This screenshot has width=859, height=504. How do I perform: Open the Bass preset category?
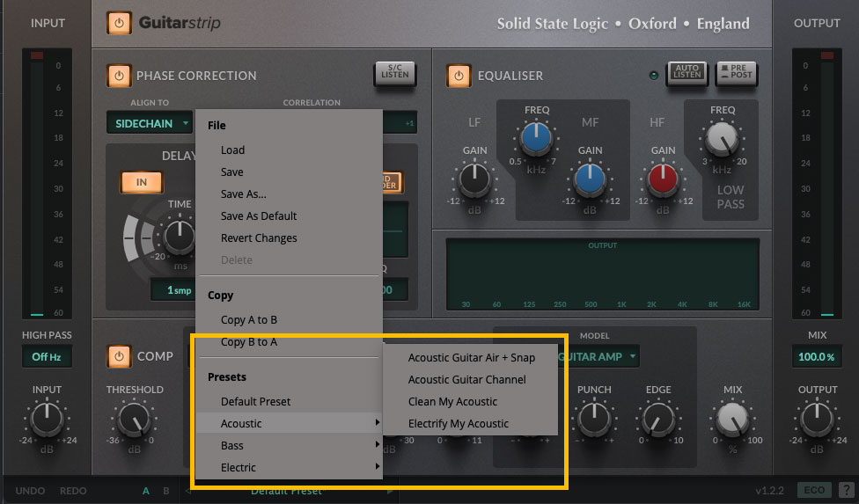(288, 445)
